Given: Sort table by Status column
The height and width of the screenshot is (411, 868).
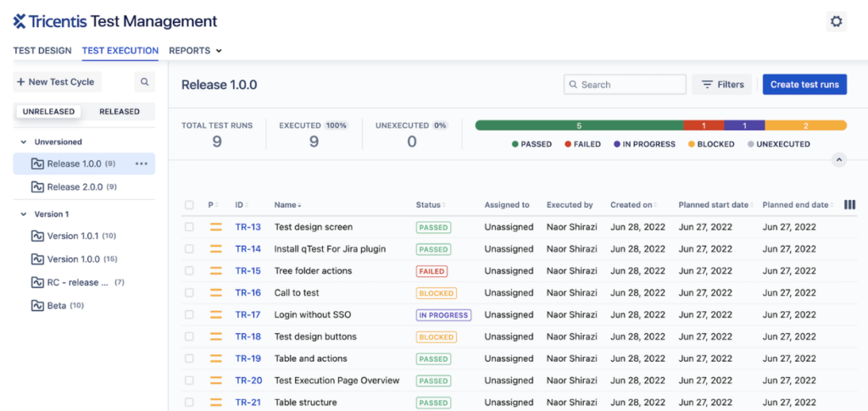Looking at the screenshot, I should [x=431, y=205].
